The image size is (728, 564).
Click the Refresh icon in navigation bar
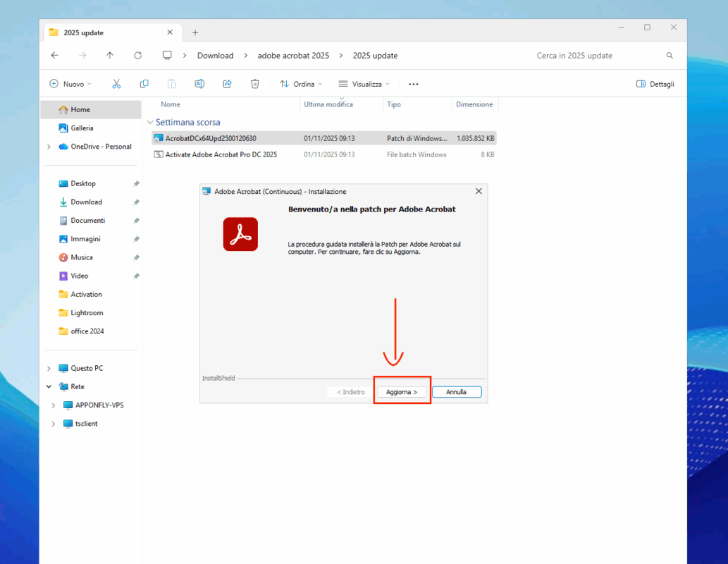(138, 55)
